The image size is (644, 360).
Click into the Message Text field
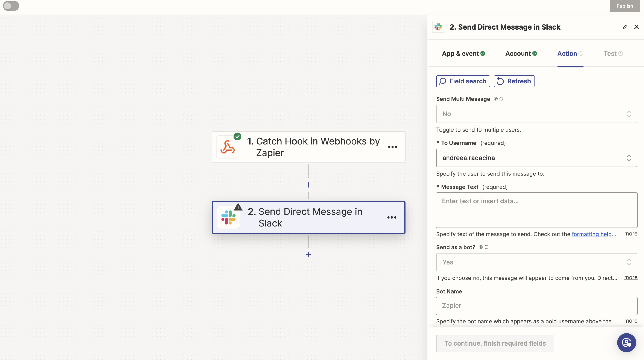pyautogui.click(x=536, y=210)
